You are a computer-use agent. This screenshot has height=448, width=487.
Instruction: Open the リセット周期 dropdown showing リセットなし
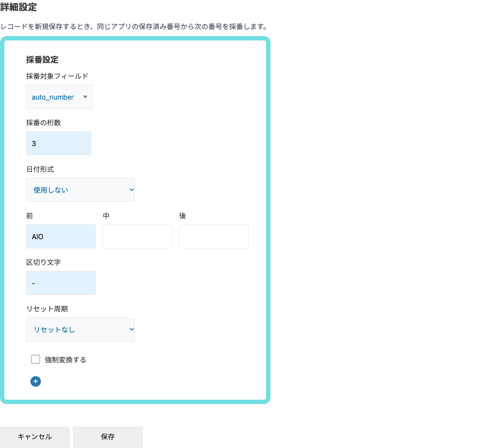coord(80,330)
